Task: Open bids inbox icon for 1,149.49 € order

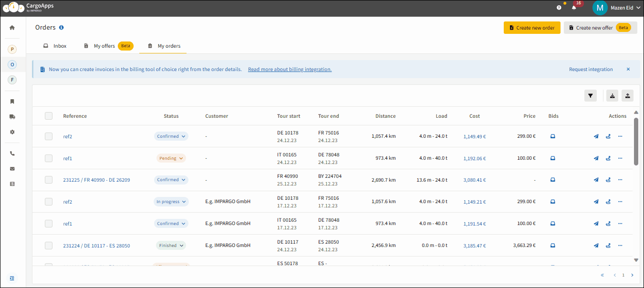Action: tap(553, 136)
